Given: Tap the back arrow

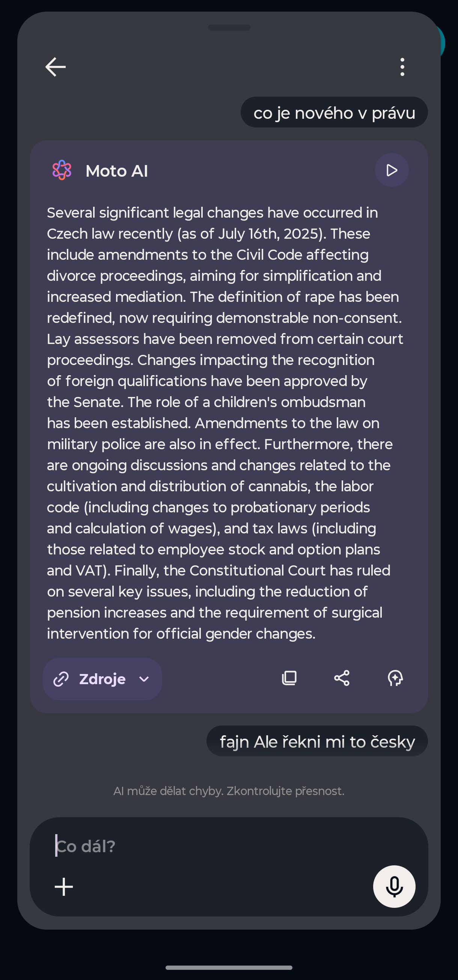Looking at the screenshot, I should point(56,67).
